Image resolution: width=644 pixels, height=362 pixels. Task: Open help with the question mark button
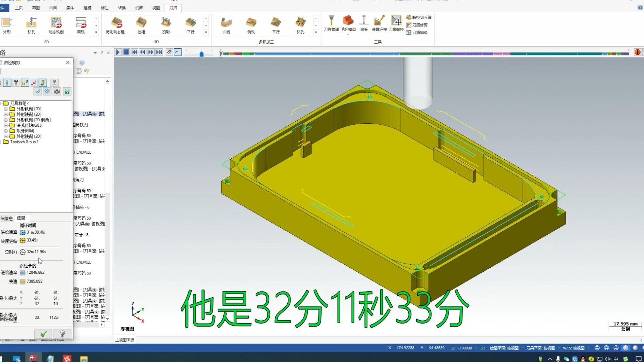[62, 334]
